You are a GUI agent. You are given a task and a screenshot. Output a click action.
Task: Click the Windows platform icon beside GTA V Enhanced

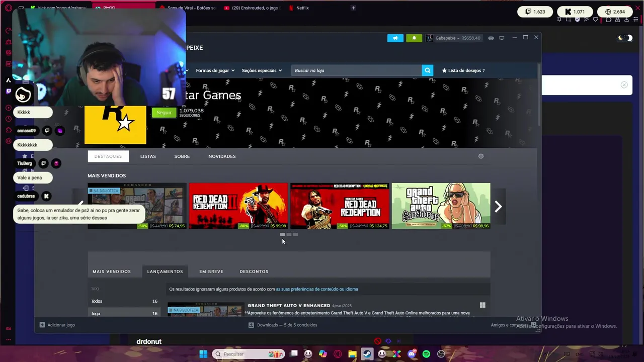coord(482,305)
